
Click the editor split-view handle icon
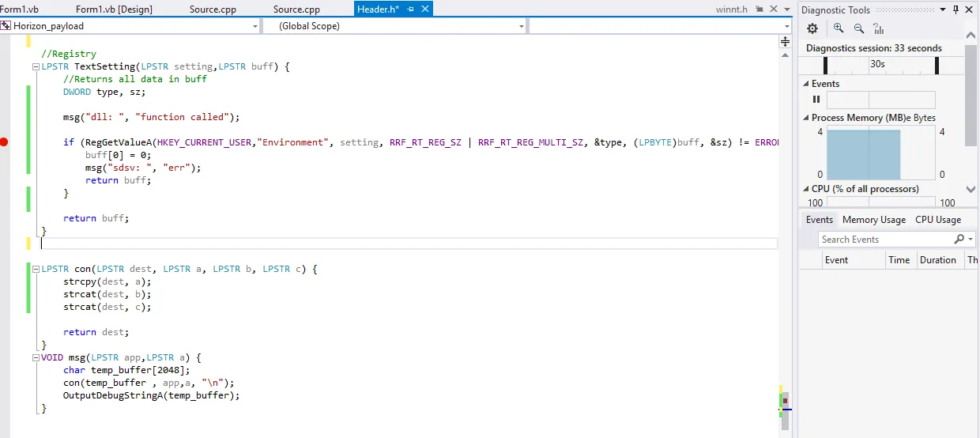(785, 41)
